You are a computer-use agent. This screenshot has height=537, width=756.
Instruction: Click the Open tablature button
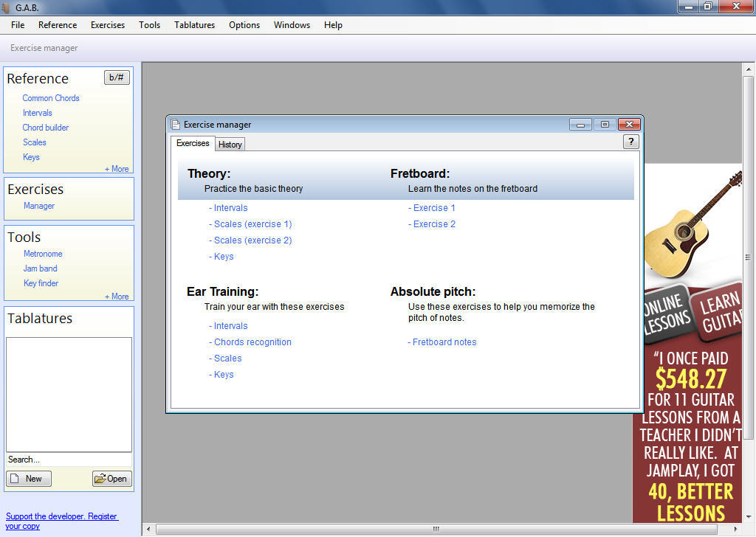point(111,479)
